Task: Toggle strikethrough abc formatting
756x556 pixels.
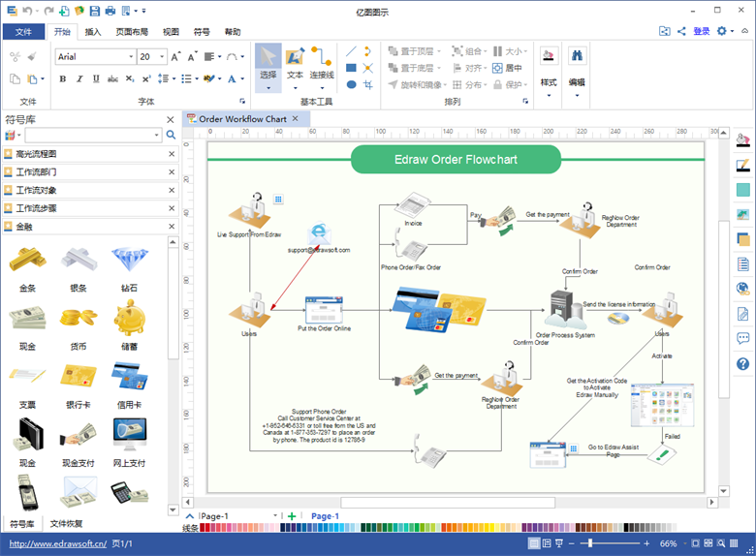Action: [x=112, y=78]
